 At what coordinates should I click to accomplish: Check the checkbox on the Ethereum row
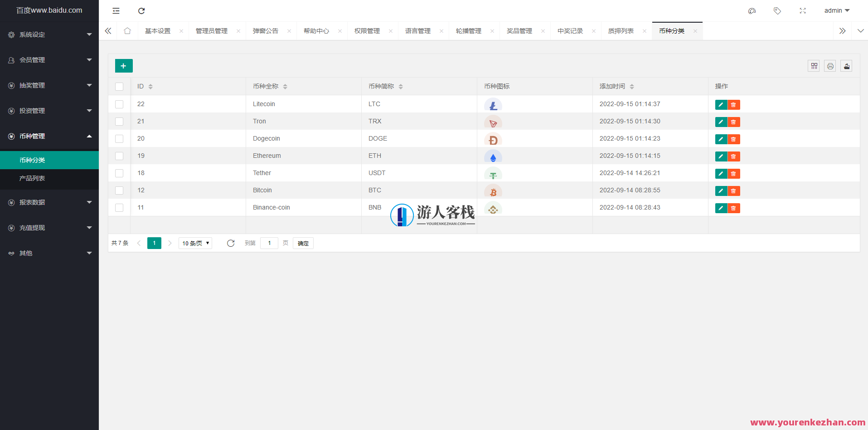(x=119, y=156)
